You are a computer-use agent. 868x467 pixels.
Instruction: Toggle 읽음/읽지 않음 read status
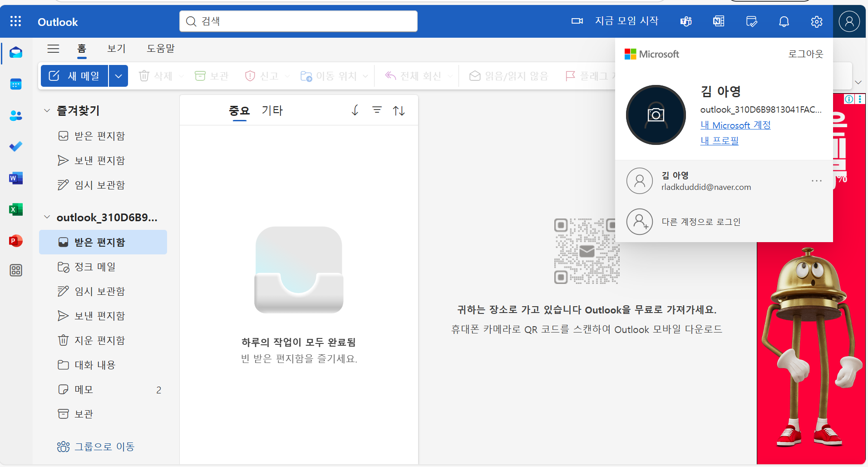509,76
